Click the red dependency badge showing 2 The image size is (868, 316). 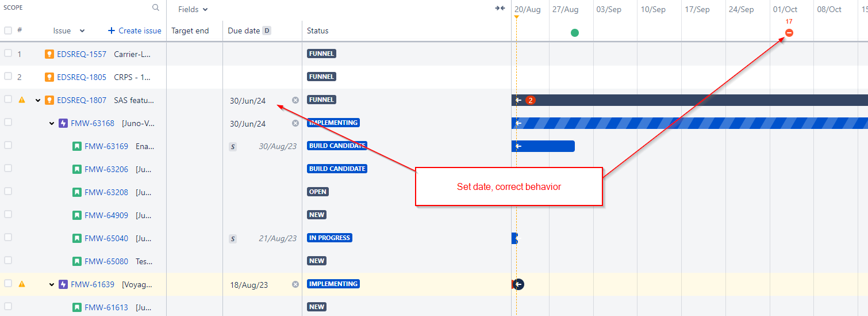(531, 100)
